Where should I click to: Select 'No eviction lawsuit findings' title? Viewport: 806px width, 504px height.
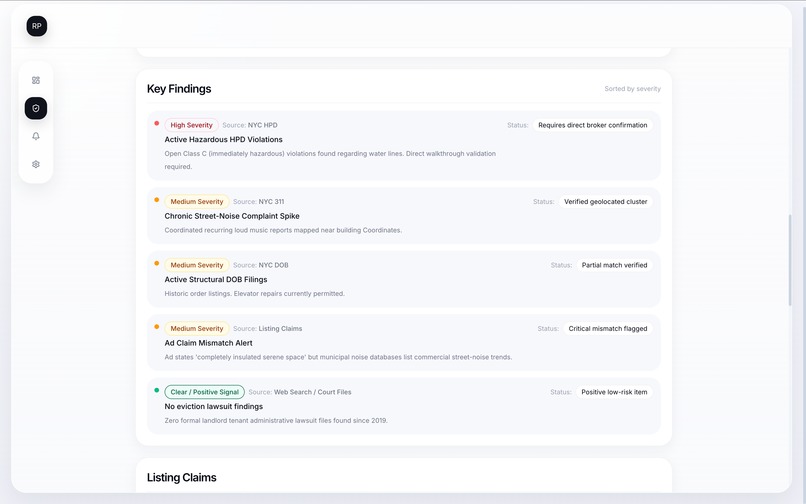[x=213, y=406]
